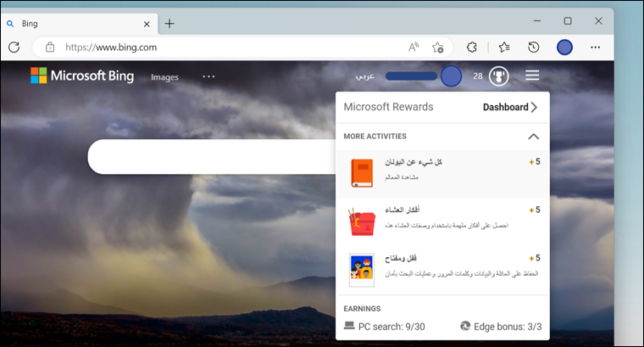Select the Bing browser tab
The image size is (644, 347).
[x=79, y=24]
